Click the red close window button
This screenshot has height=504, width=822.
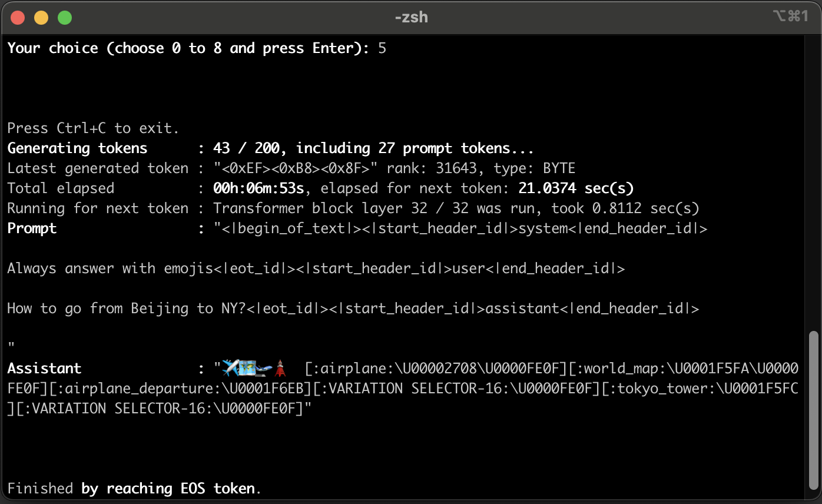click(x=18, y=17)
